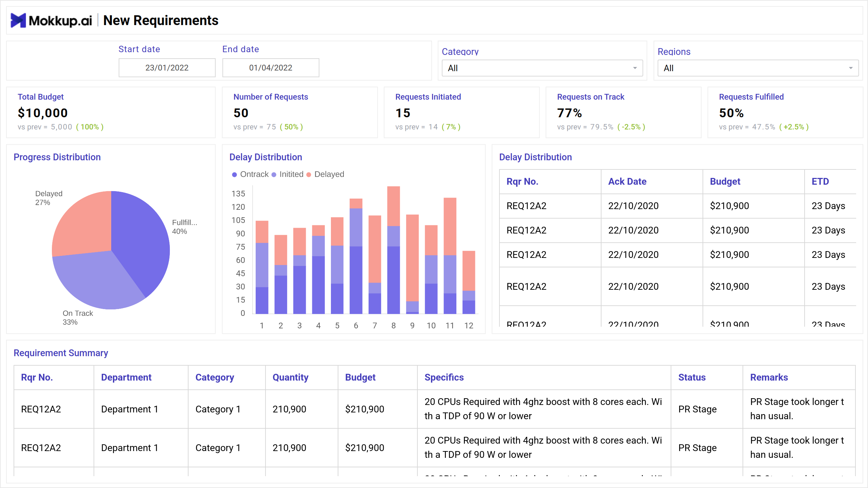Screen dimensions: 868x488
Task: Click the Requirement Summary title
Action: pos(61,353)
